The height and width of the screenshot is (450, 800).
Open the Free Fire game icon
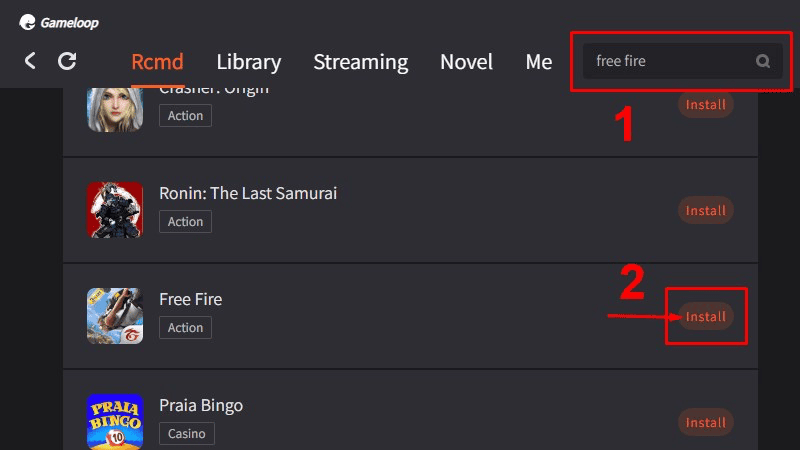tap(115, 316)
